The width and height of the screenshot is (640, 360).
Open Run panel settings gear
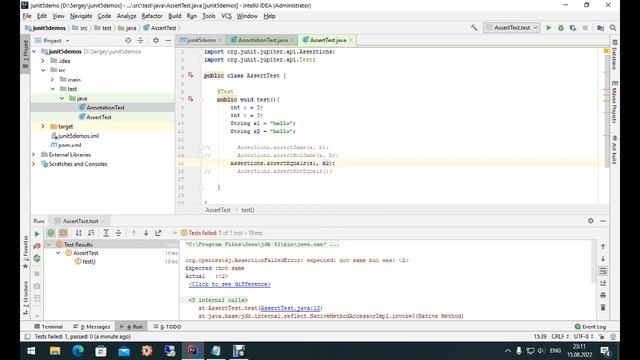pos(591,221)
